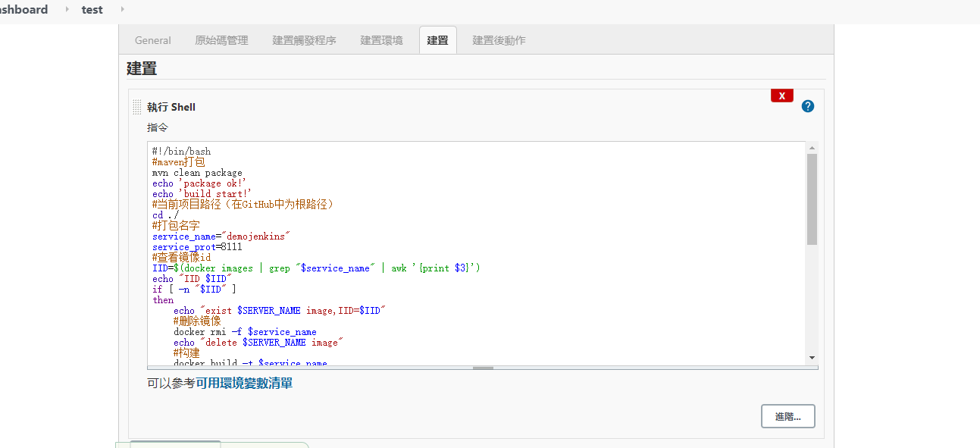Screen dimensions: 980x448
Task: Click the comment '#构建'
Action: (186, 353)
